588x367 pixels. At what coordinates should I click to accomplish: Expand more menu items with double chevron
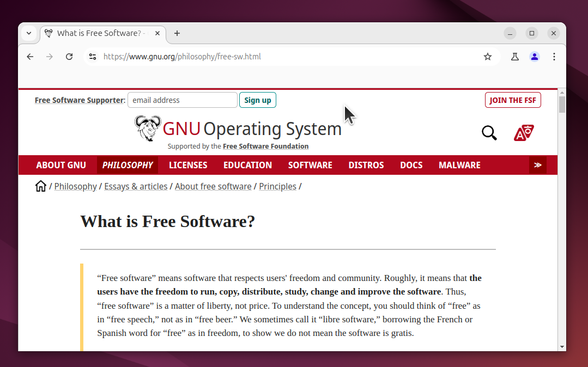[x=538, y=165]
